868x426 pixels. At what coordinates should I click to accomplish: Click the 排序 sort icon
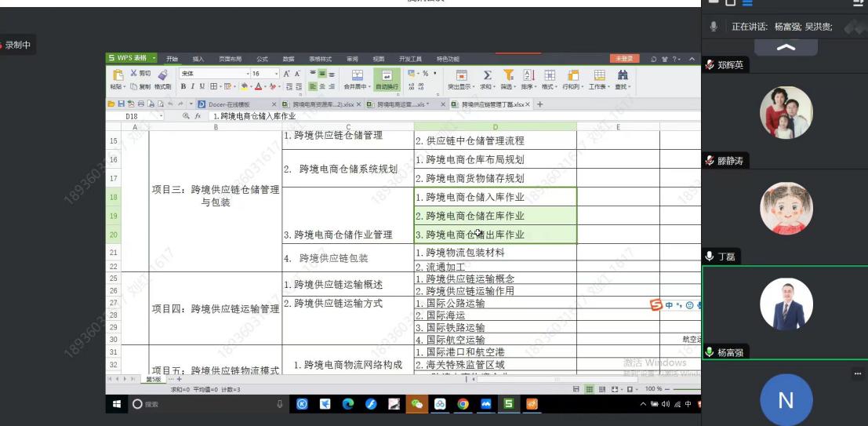coord(528,75)
